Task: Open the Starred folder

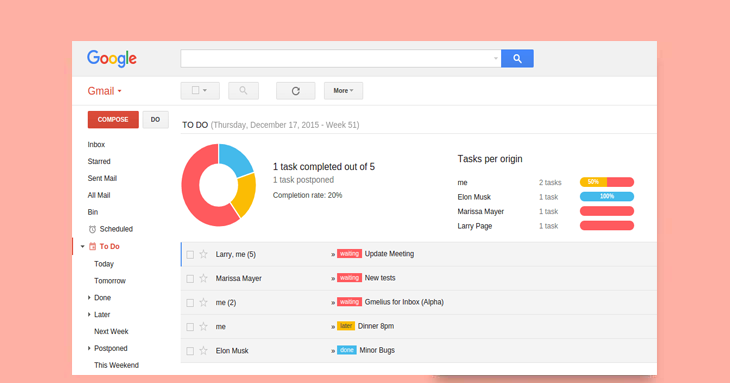Action: (x=99, y=161)
